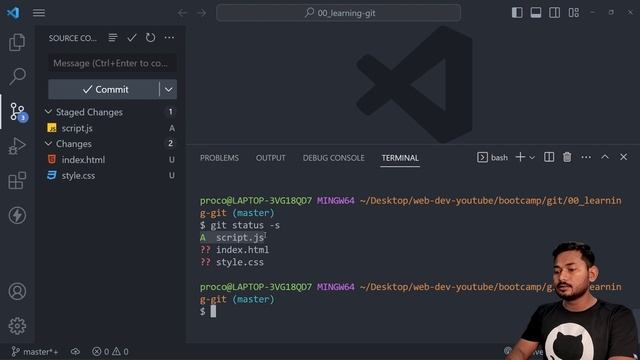
Task: Toggle primary side bar layout icon
Action: (517, 13)
